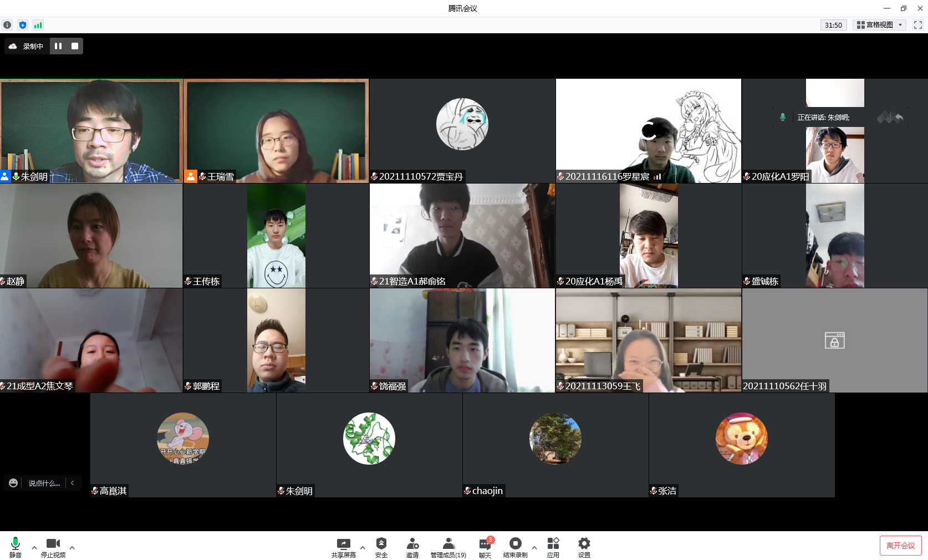Viewport: 928px width, 560px height.
Task: Click 结束录制 to end recording
Action: [x=515, y=547]
